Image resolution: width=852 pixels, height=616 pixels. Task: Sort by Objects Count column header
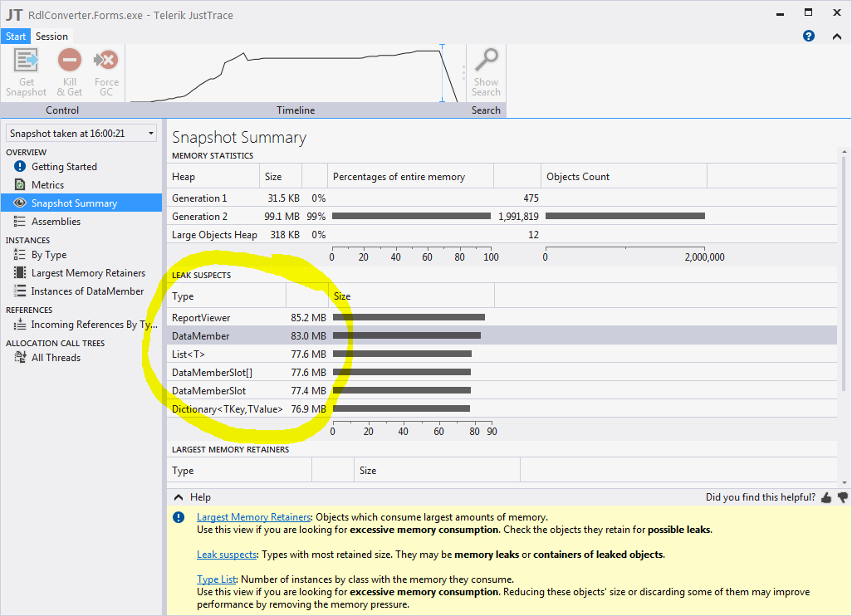tap(624, 177)
